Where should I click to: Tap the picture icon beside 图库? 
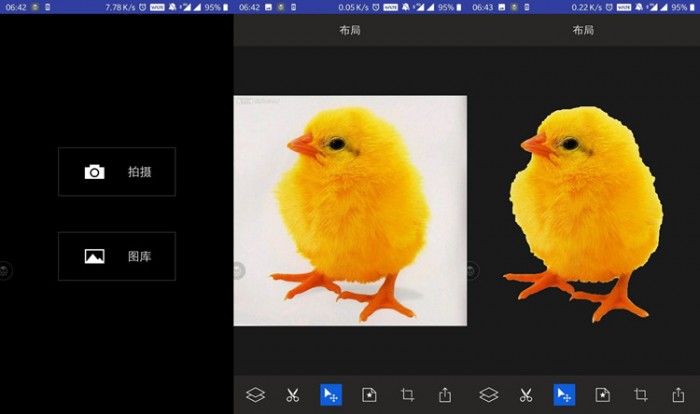coord(95,256)
